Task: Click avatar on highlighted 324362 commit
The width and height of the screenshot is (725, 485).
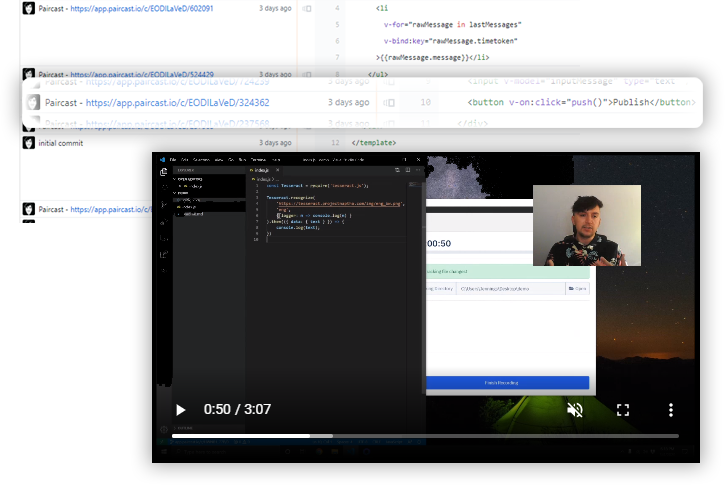Action: pyautogui.click(x=33, y=102)
